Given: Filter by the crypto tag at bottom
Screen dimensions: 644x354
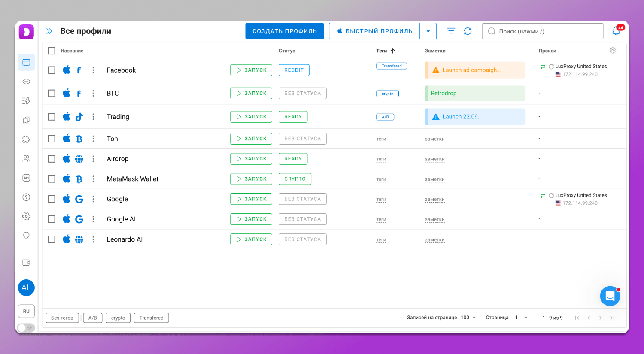Looking at the screenshot, I should tap(118, 318).
